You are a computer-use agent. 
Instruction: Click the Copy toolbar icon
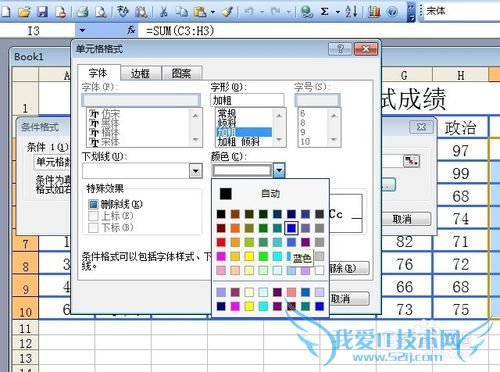(182, 12)
